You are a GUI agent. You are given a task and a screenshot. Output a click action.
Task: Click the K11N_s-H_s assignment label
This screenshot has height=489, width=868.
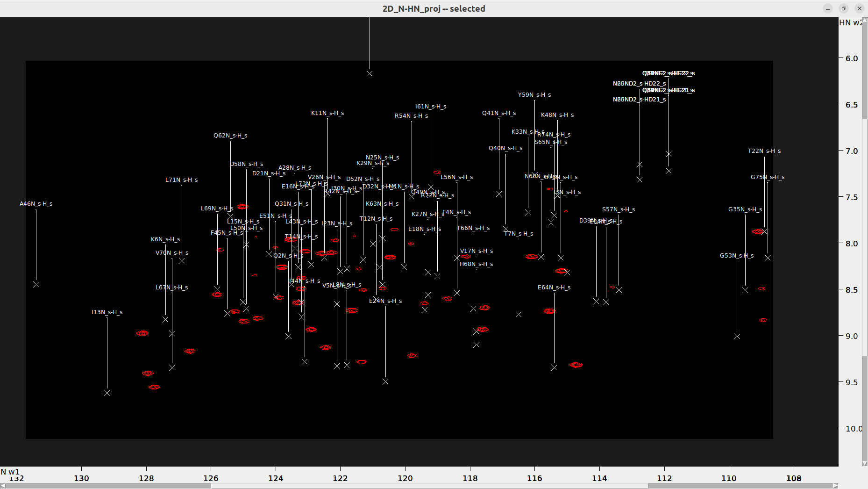327,113
